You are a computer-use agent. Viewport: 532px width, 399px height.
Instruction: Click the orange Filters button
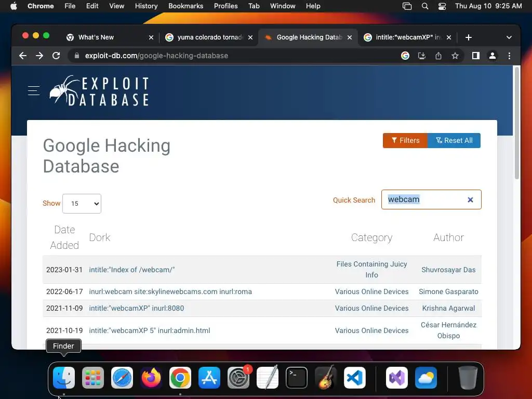(405, 140)
